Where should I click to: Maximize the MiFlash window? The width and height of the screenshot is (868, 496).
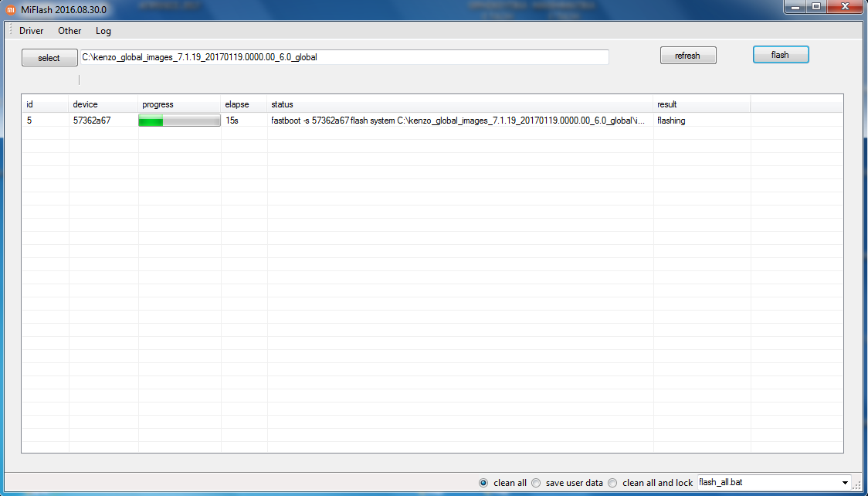pos(816,7)
